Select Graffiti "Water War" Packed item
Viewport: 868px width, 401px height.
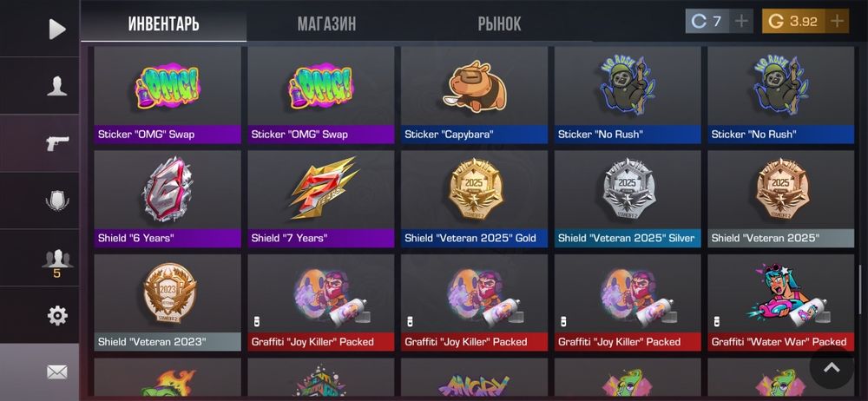click(781, 302)
